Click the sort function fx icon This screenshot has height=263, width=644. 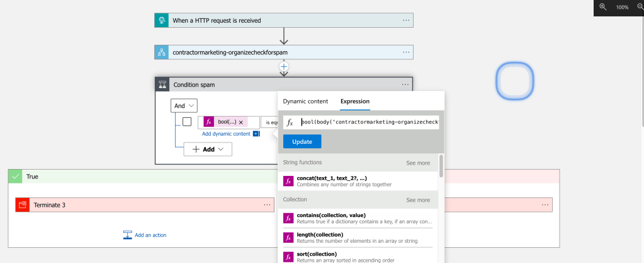point(289,257)
